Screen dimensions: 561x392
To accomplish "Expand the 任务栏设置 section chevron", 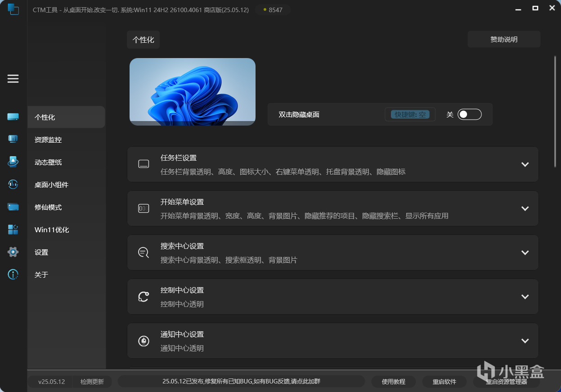I will (525, 164).
